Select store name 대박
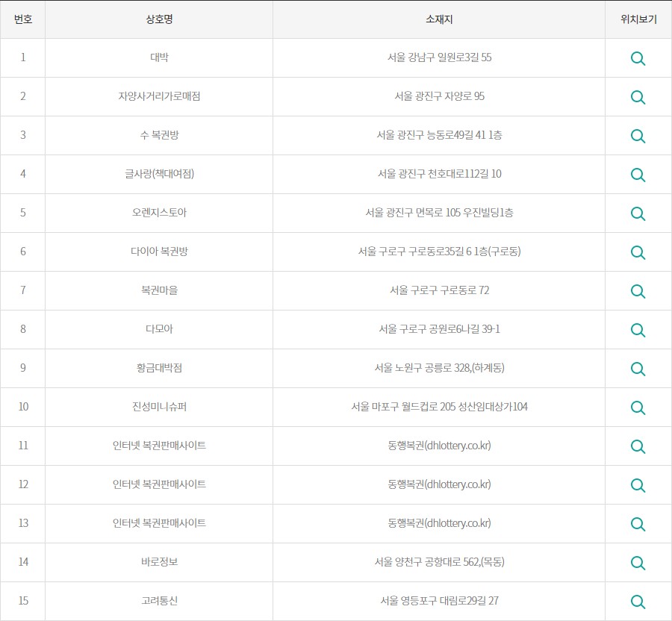The image size is (672, 621). pos(159,57)
